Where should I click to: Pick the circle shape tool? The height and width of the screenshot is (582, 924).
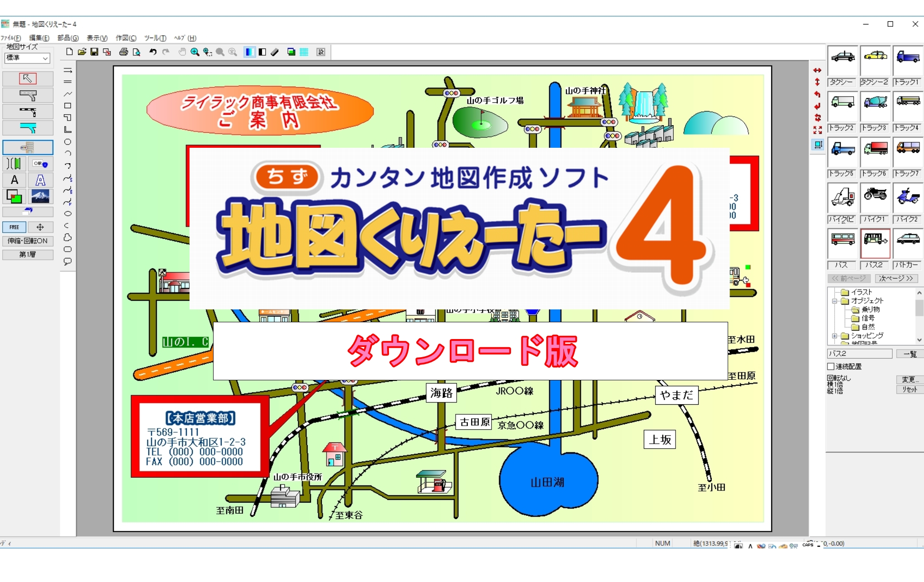click(68, 142)
